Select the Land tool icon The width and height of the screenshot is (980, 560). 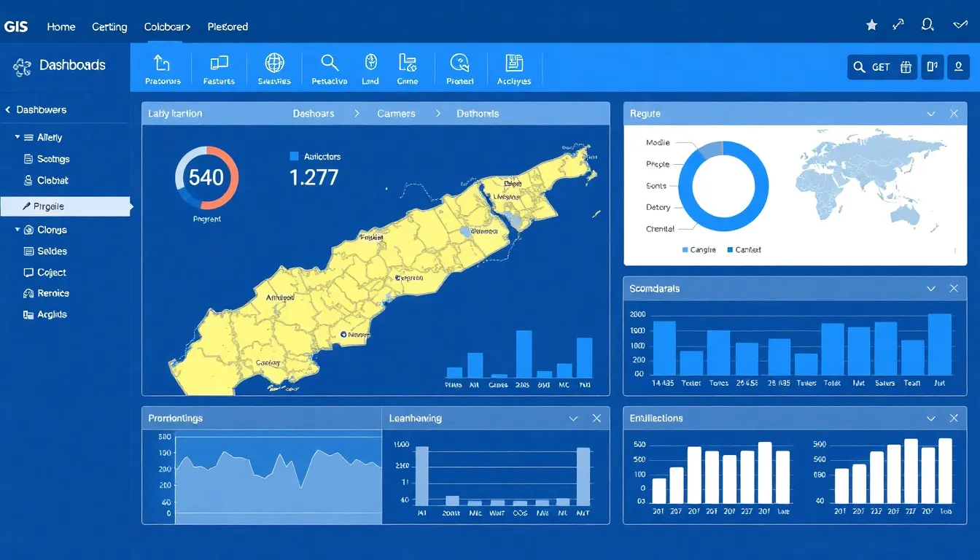[370, 63]
